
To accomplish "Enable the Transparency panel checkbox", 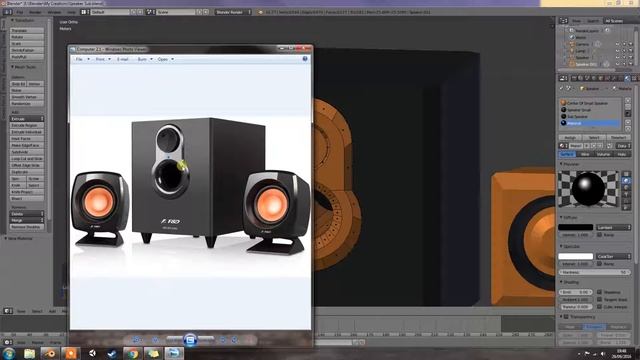I will tap(566, 317).
